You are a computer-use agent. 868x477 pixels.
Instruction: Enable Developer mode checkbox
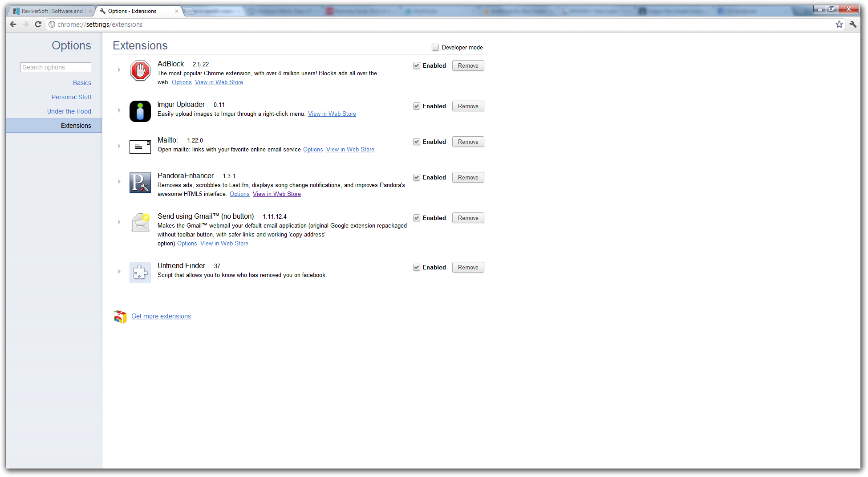click(x=435, y=47)
